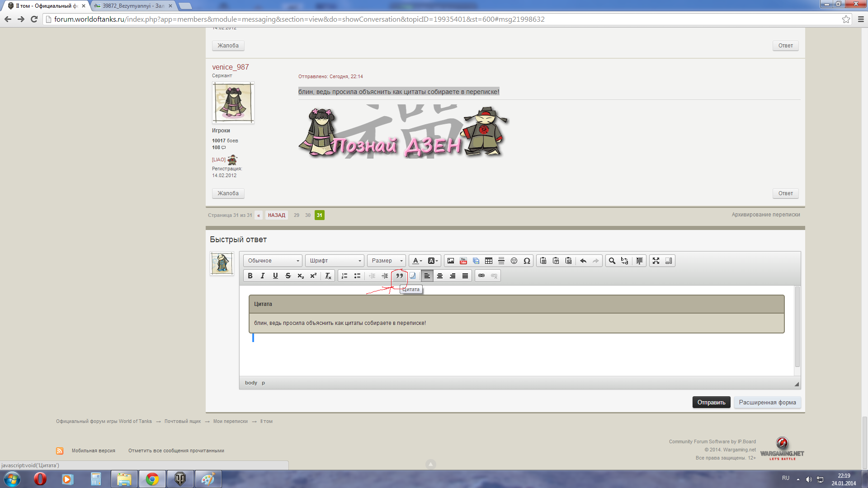Go to page 29 of conversation

click(297, 215)
